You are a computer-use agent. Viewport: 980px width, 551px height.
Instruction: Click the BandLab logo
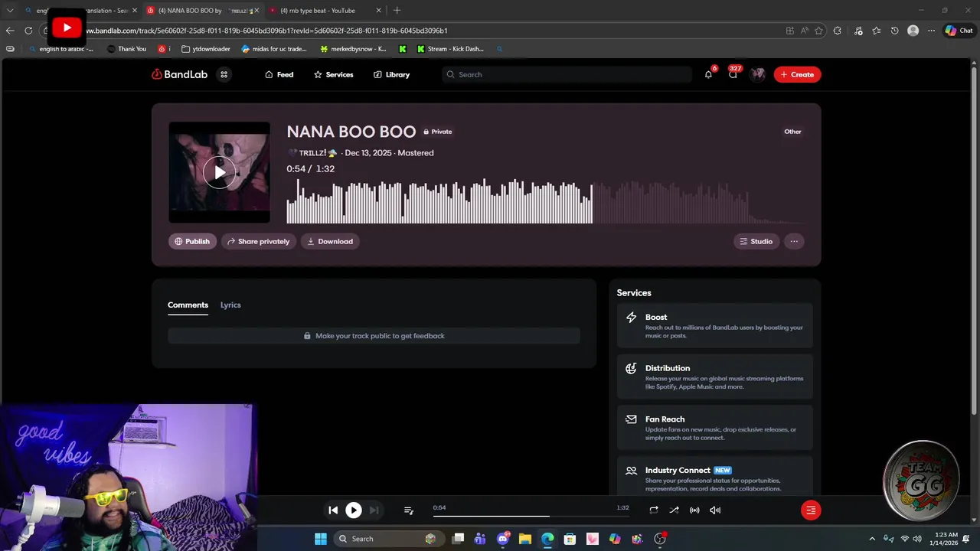(x=179, y=74)
